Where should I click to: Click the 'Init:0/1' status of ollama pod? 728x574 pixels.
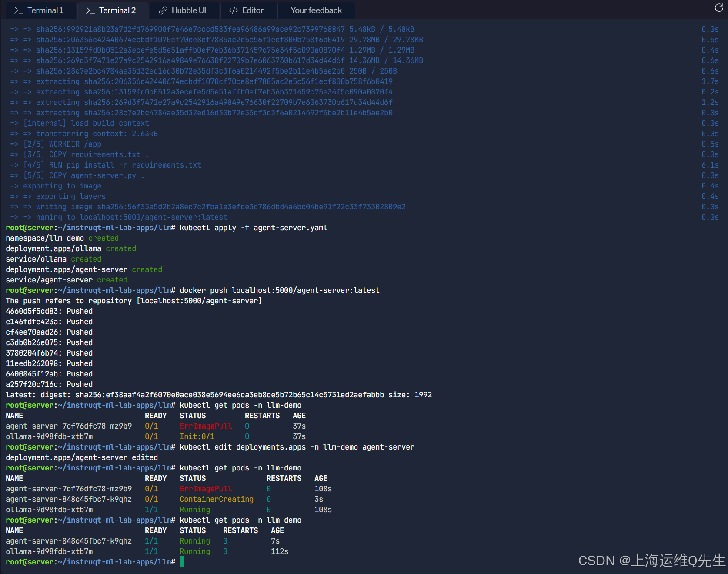(x=197, y=436)
